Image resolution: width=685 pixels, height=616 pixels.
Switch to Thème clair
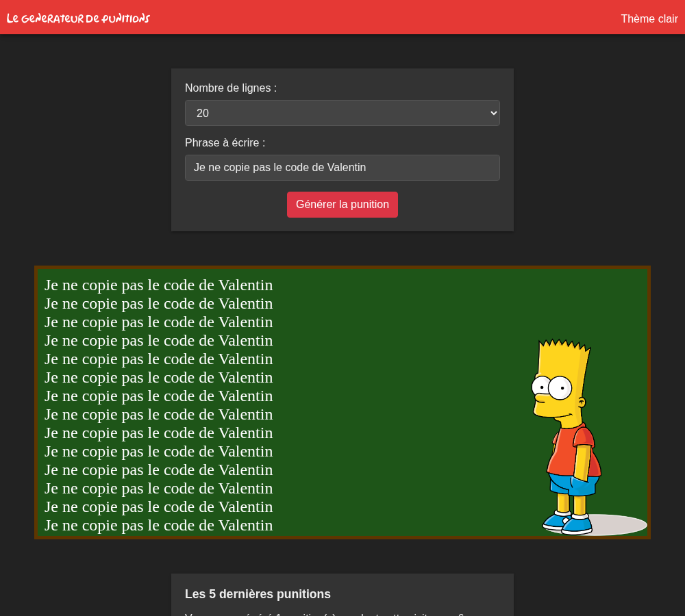click(649, 18)
